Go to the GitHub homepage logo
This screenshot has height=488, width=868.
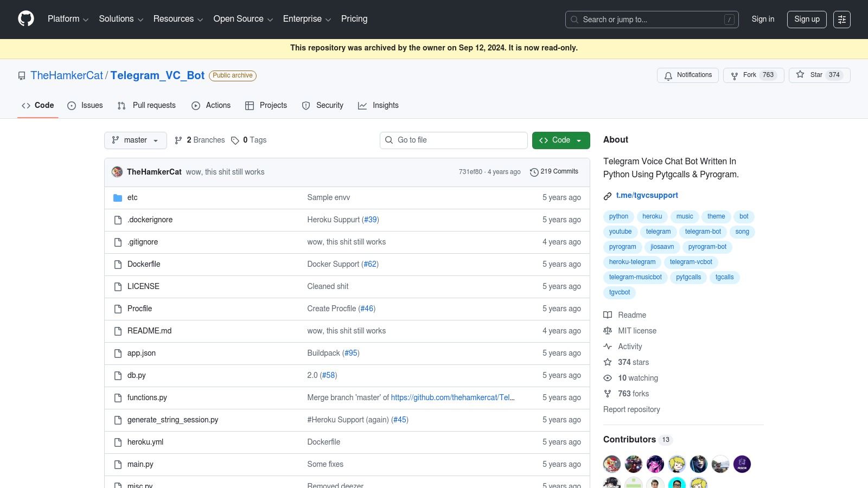click(26, 19)
